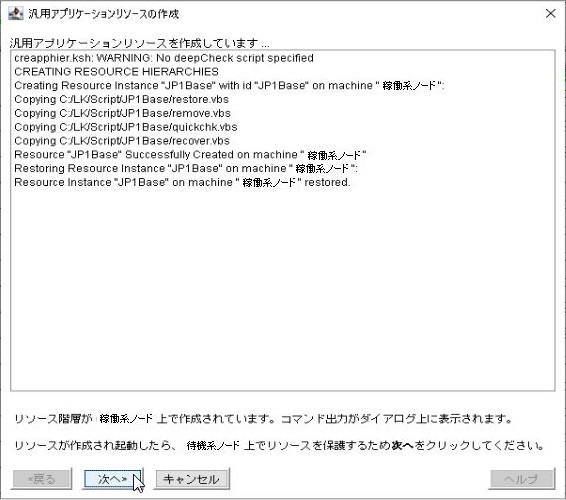Click the Restoring Resource Instance log line
Screen dimensions: 566x500
(x=186, y=169)
